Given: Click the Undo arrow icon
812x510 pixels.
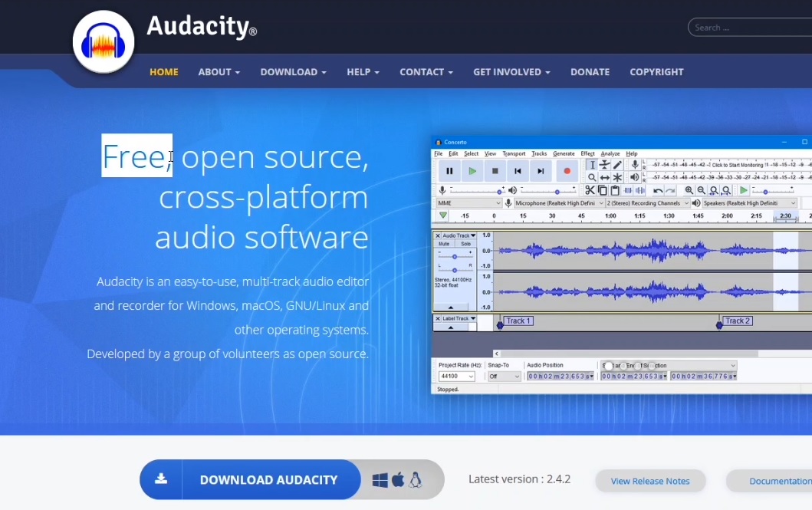Looking at the screenshot, I should (x=658, y=190).
